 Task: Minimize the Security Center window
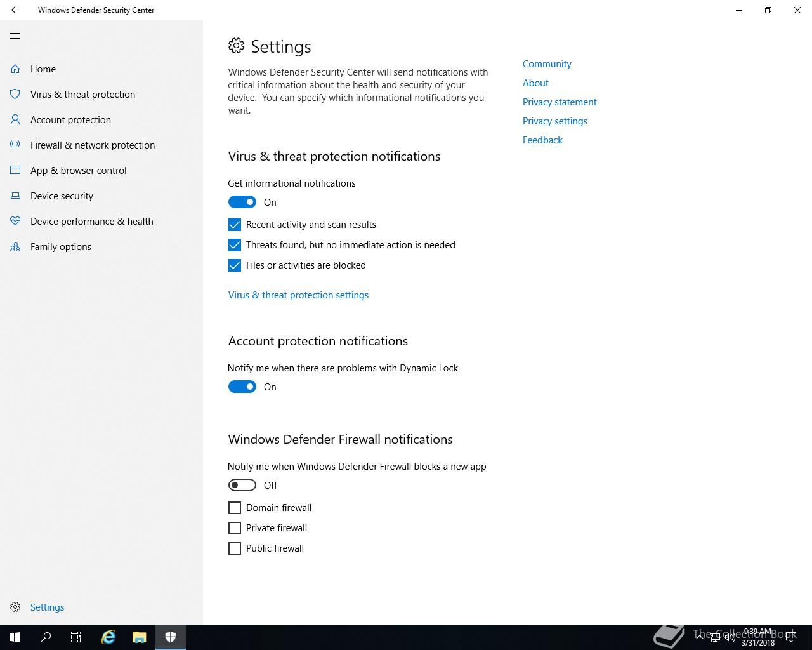pyautogui.click(x=739, y=10)
